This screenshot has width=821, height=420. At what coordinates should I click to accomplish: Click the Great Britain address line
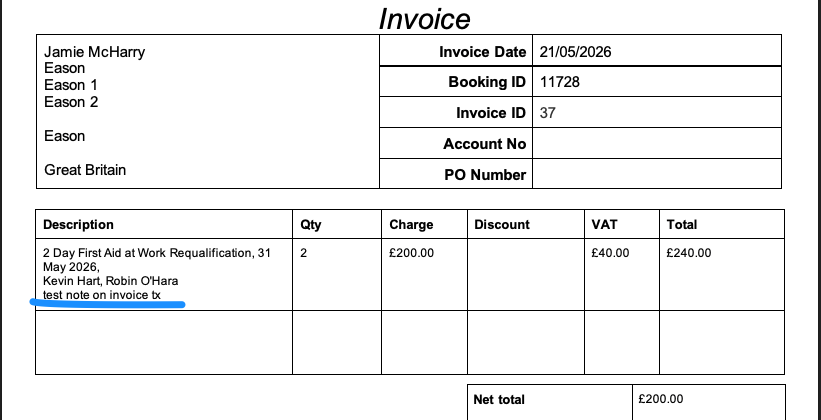pos(85,170)
